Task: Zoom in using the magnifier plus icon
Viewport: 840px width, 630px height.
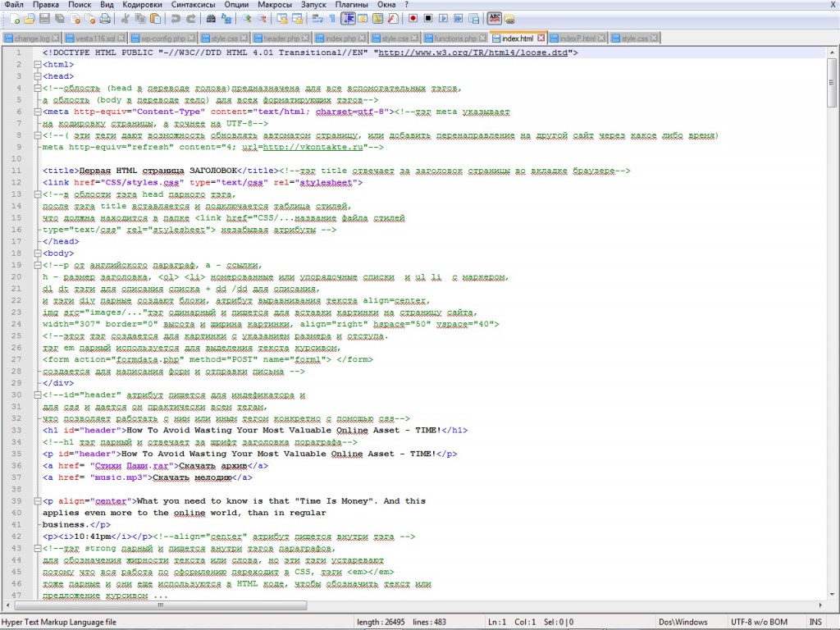Action: pyautogui.click(x=246, y=19)
